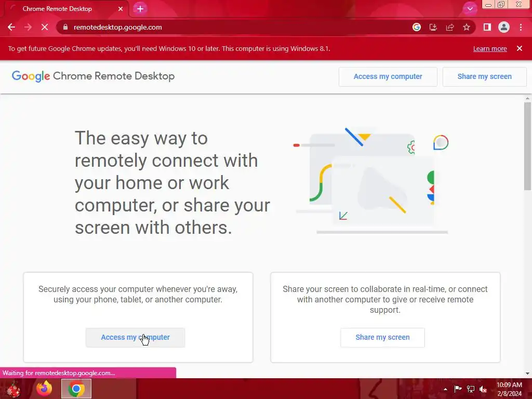Click the 'Securely access your computer' description
Screen dimensions: 532x399
138,294
